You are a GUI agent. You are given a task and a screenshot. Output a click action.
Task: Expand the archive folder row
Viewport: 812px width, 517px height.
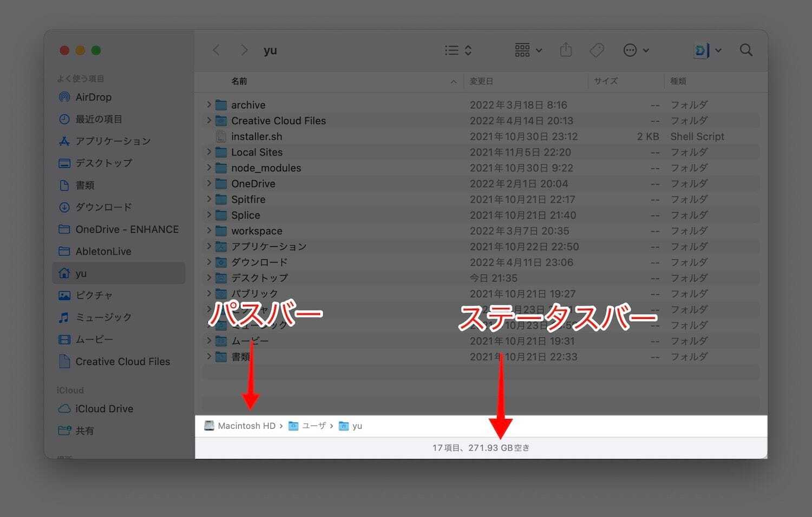[209, 104]
